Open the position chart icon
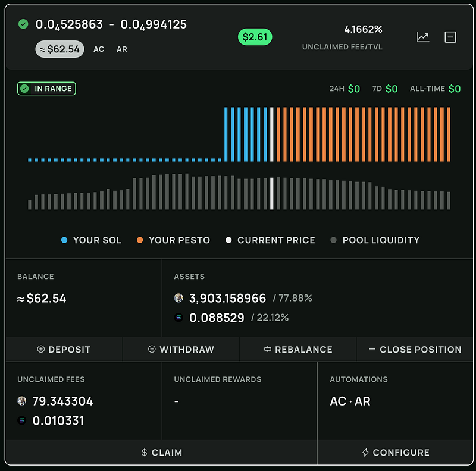This screenshot has width=476, height=471. (423, 37)
